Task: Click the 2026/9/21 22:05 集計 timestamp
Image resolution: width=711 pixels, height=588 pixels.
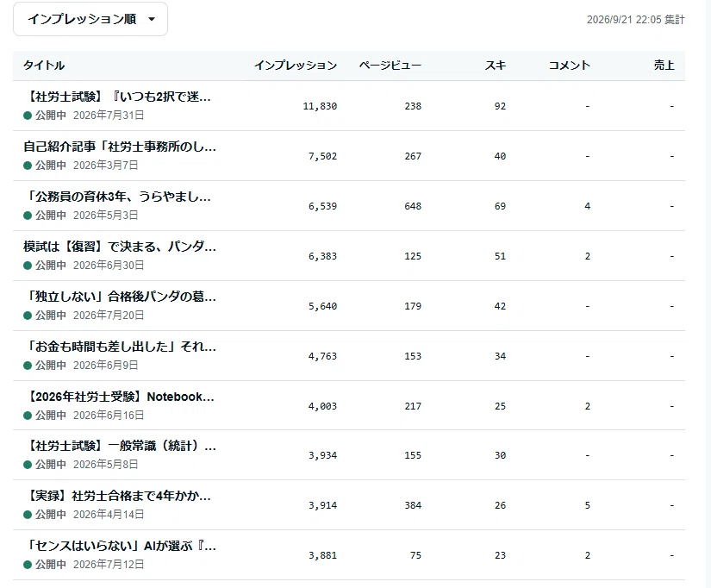Action: [x=636, y=20]
